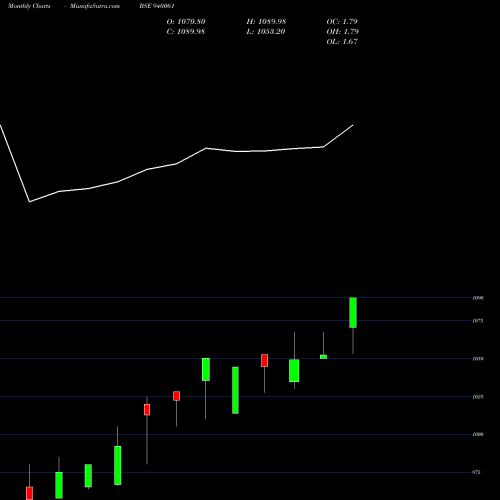Click the 1025 price axis label
This screenshot has height=500, width=500.
(x=478, y=397)
